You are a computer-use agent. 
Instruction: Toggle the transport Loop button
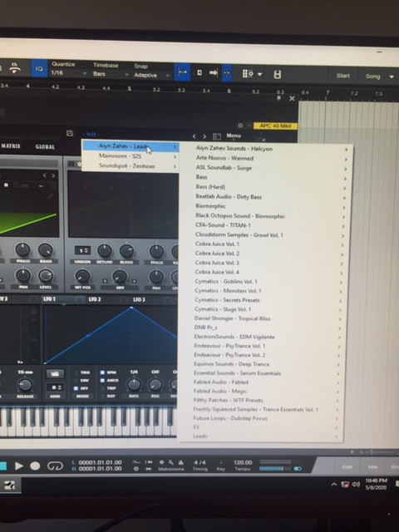pyautogui.click(x=55, y=466)
